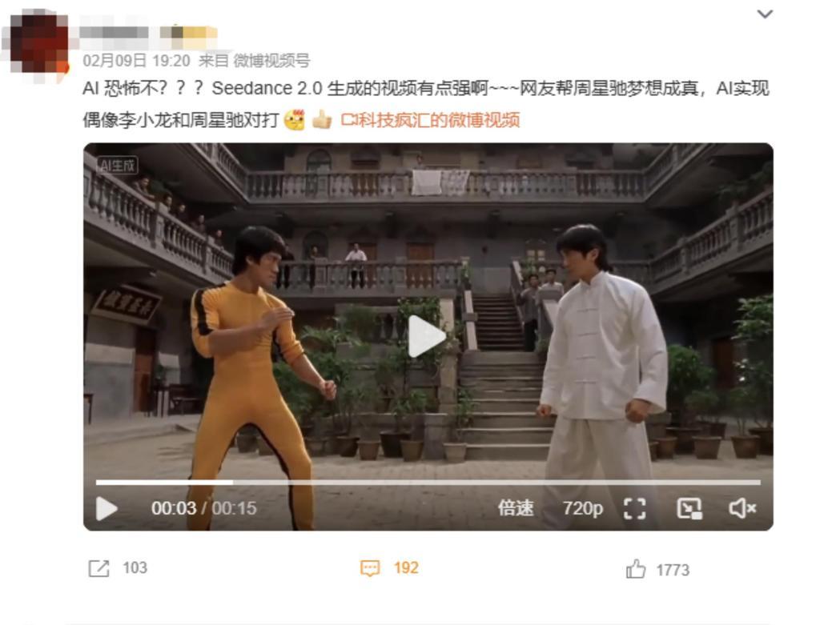Viewport: 840px width, 625px height.
Task: Like the post with thumbs-up icon
Action: coord(635,569)
